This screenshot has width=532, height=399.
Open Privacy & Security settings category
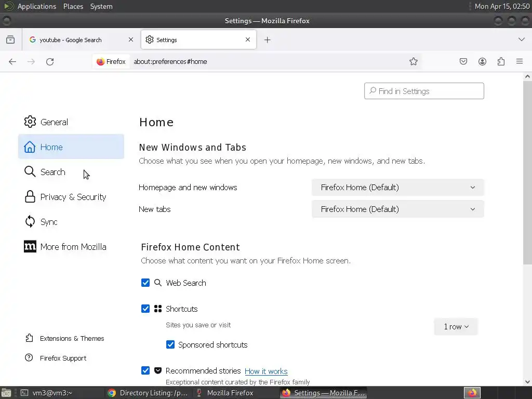[73, 197]
